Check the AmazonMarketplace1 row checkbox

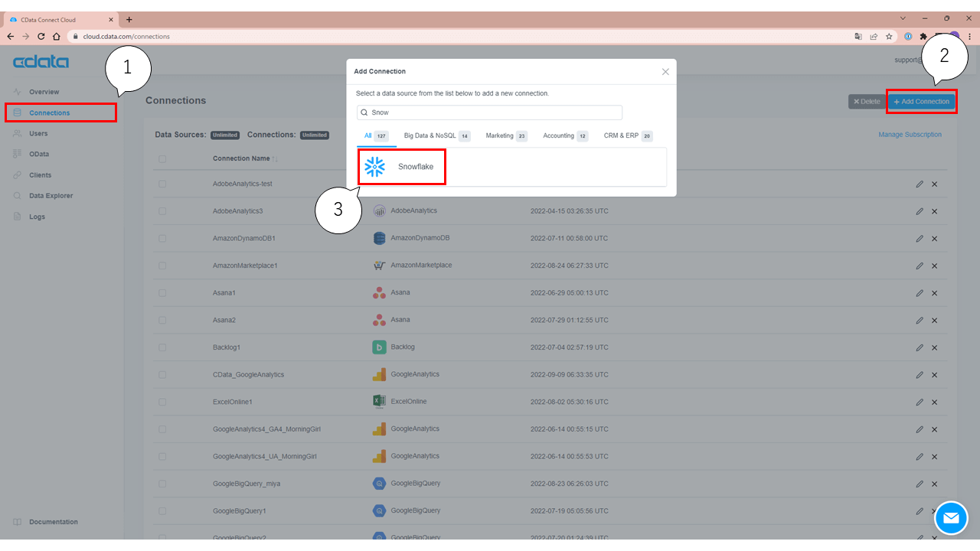pos(162,266)
